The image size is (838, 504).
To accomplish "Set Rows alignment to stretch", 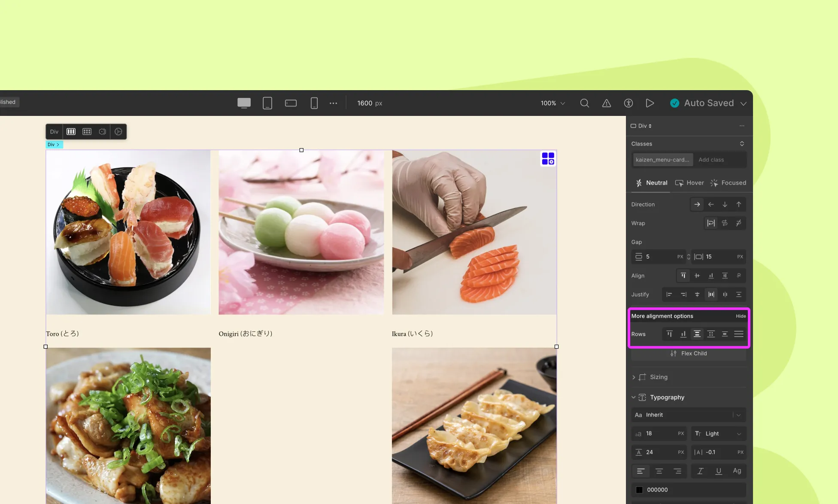I will click(739, 334).
